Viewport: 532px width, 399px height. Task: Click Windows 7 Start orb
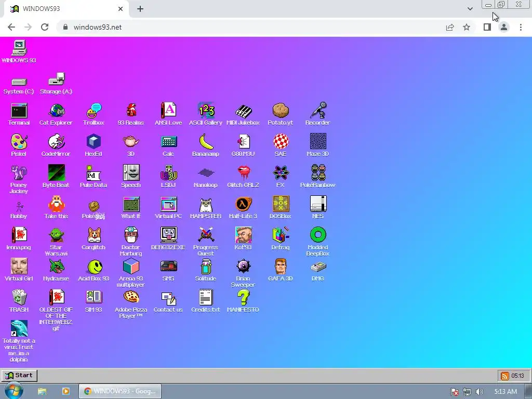coord(14,391)
